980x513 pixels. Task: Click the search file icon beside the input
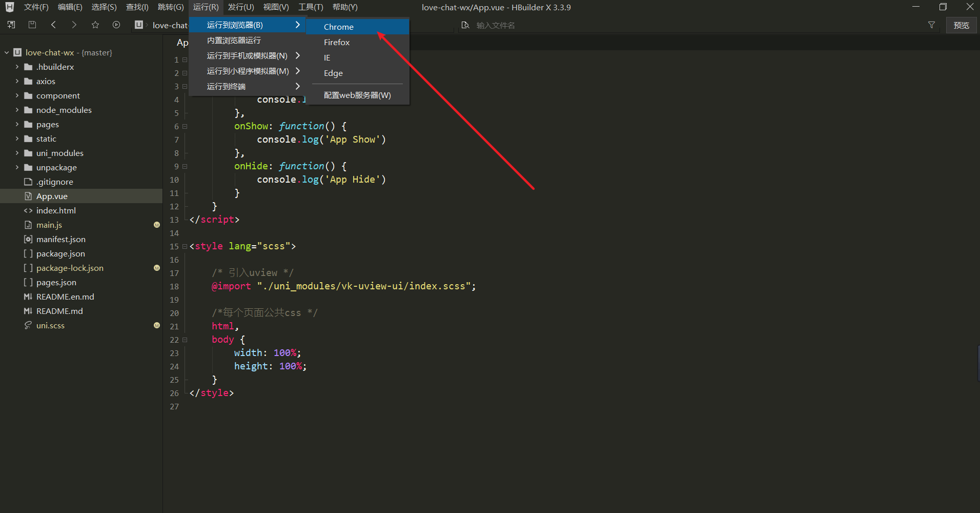point(465,25)
